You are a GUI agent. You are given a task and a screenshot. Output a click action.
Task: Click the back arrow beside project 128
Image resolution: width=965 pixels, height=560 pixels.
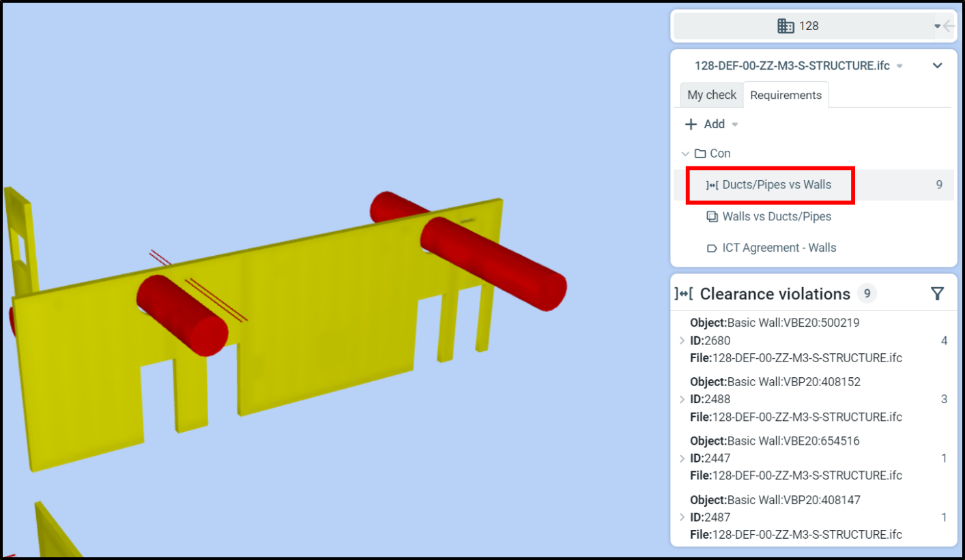(949, 26)
